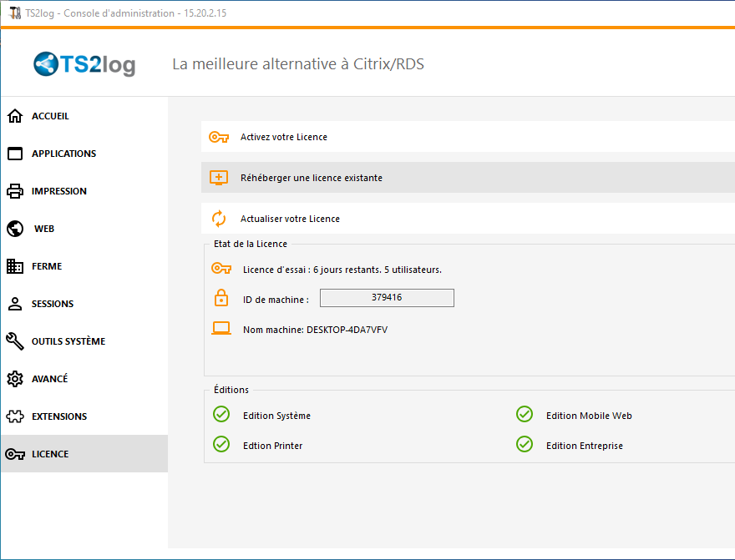The width and height of the screenshot is (735, 560).
Task: Open OUTILS SYSTÈME in sidebar
Action: click(x=84, y=341)
